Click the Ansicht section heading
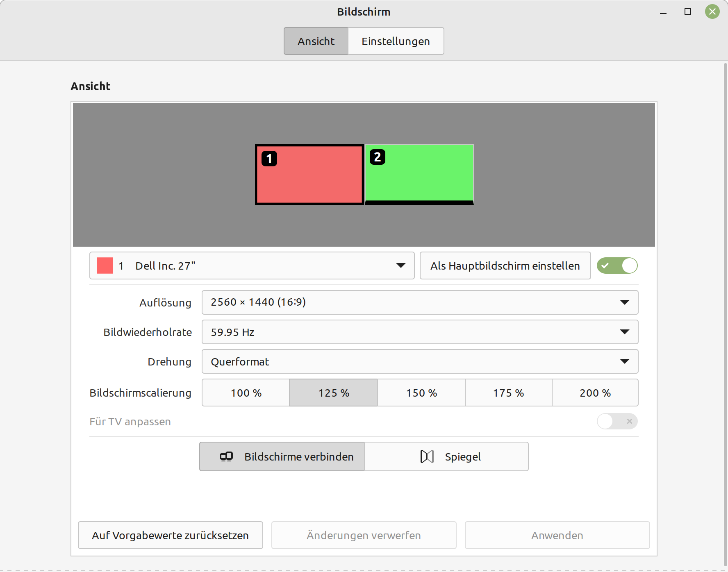This screenshot has width=728, height=572. (x=91, y=86)
